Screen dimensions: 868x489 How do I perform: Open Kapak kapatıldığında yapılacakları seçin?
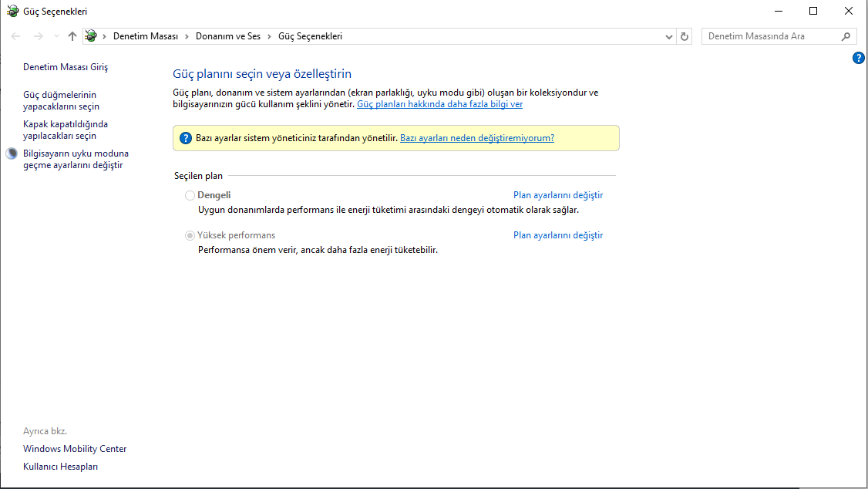tap(66, 130)
